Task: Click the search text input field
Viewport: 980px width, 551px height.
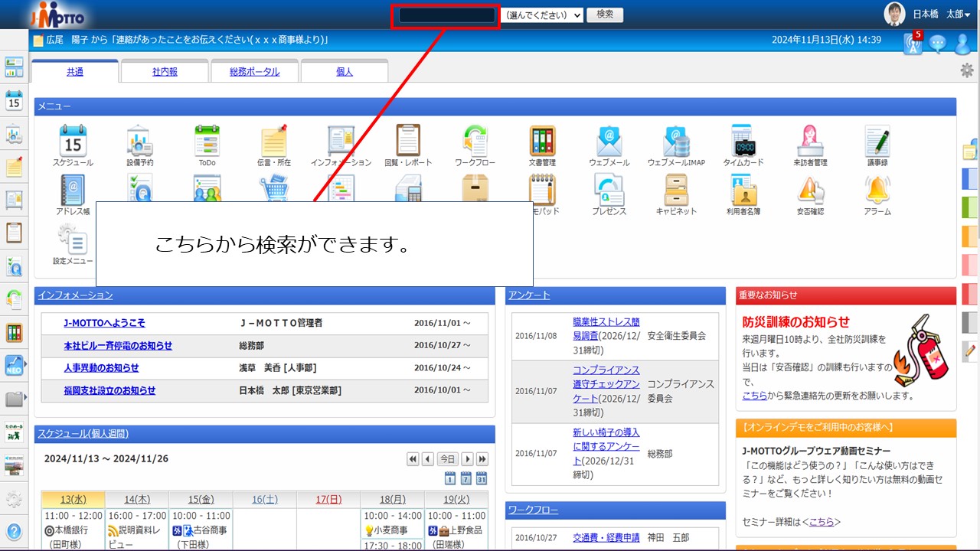Action: coord(446,15)
